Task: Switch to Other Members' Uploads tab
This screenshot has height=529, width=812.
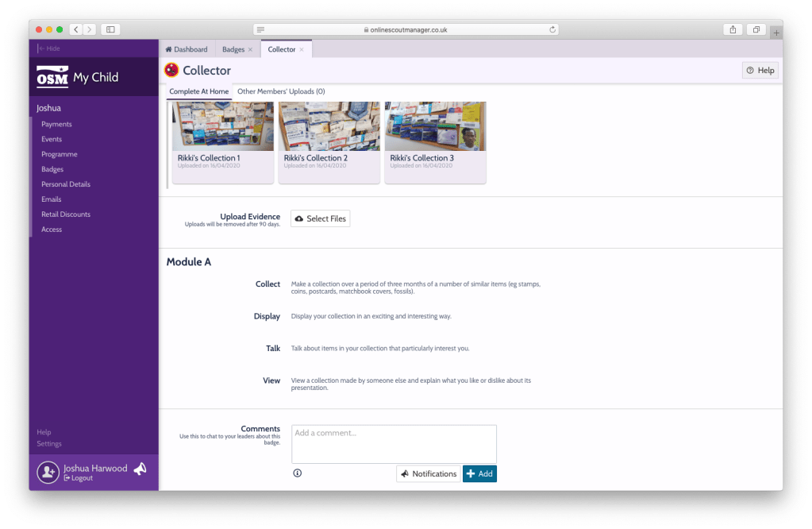Action: (281, 91)
